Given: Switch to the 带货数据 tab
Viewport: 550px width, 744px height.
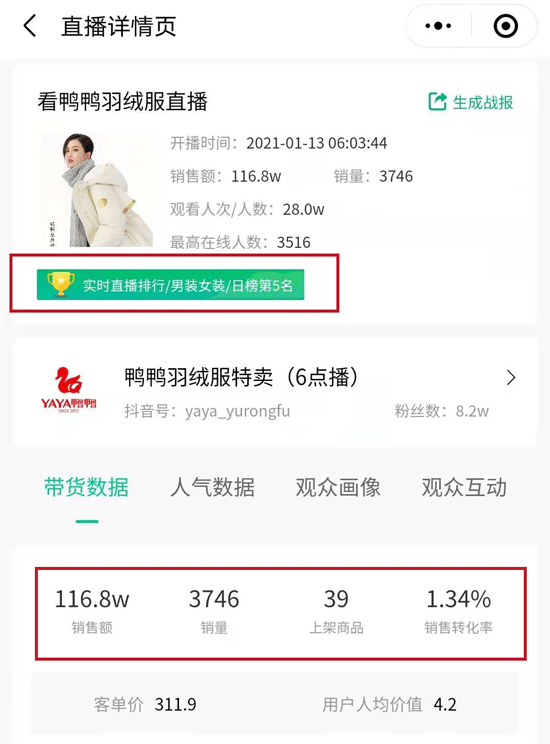Looking at the screenshot, I should pos(86,487).
